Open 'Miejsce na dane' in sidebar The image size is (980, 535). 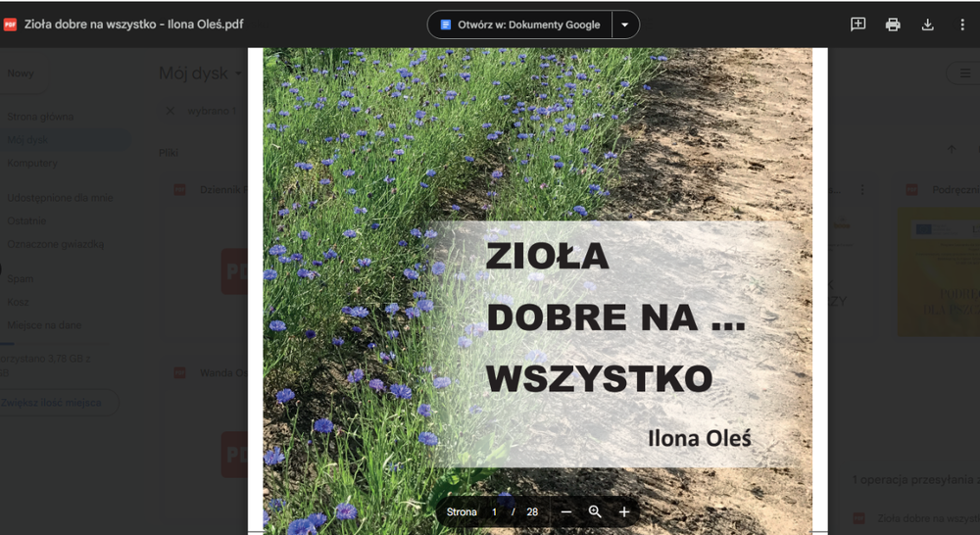[x=44, y=325]
